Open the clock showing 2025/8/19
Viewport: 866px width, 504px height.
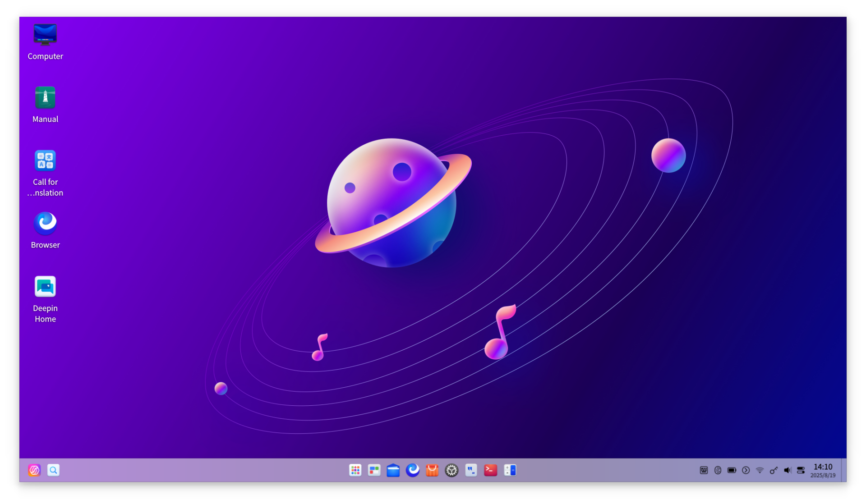point(824,470)
